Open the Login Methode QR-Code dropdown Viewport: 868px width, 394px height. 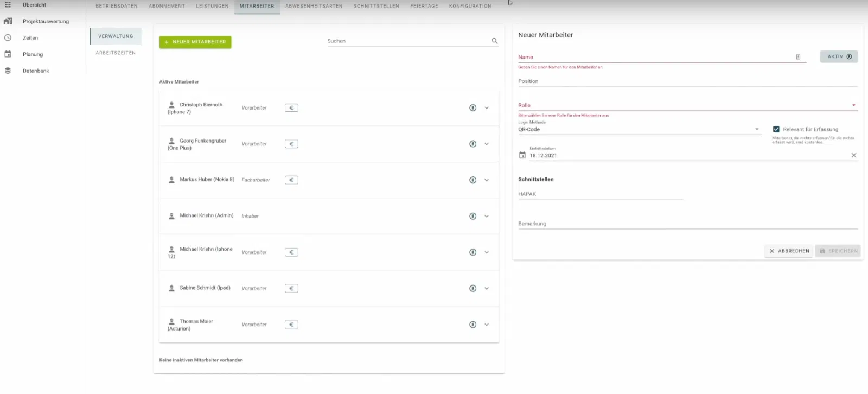[639, 130]
